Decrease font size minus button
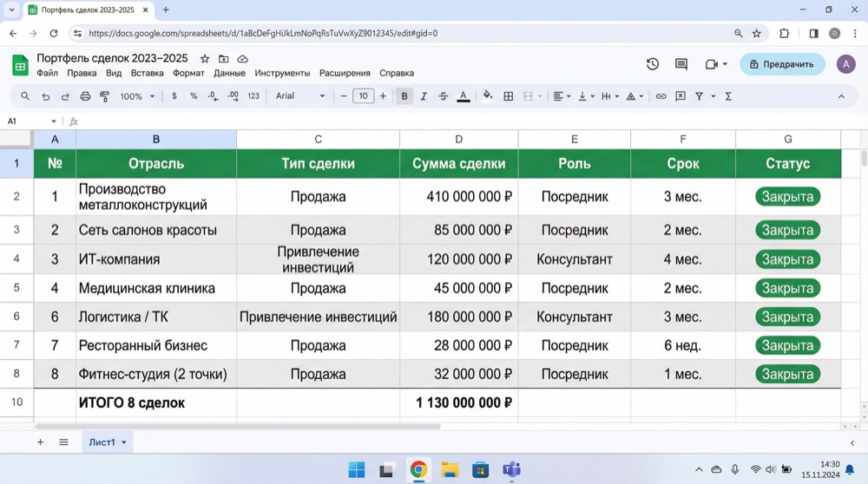868x484 pixels. coord(343,96)
